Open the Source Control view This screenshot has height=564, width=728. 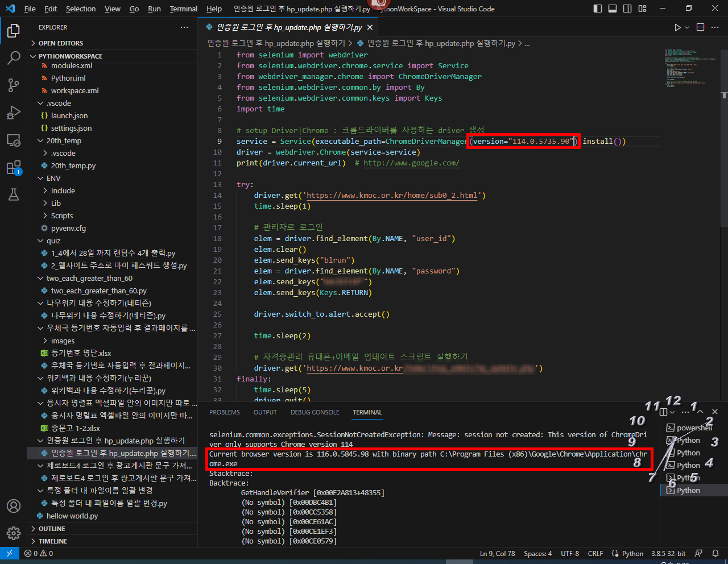click(x=14, y=85)
